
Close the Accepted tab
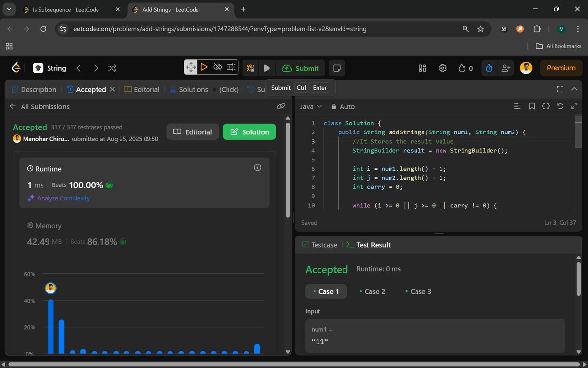pyautogui.click(x=112, y=89)
